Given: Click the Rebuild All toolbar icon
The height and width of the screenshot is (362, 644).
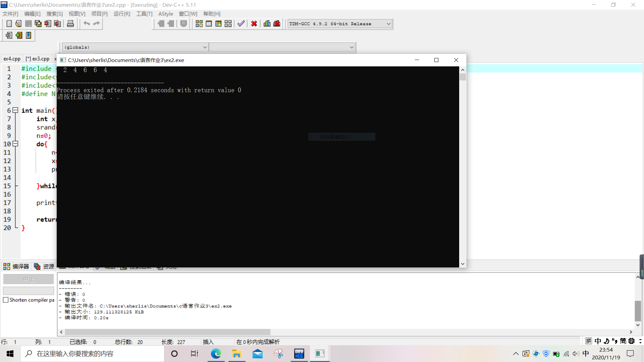Looking at the screenshot, I should tap(228, 23).
